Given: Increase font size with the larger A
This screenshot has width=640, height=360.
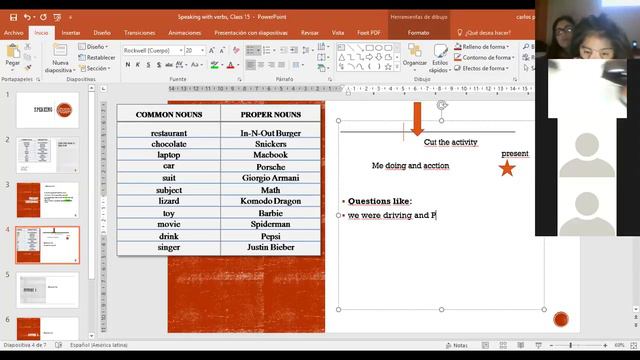Looking at the screenshot, I should click(x=211, y=51).
